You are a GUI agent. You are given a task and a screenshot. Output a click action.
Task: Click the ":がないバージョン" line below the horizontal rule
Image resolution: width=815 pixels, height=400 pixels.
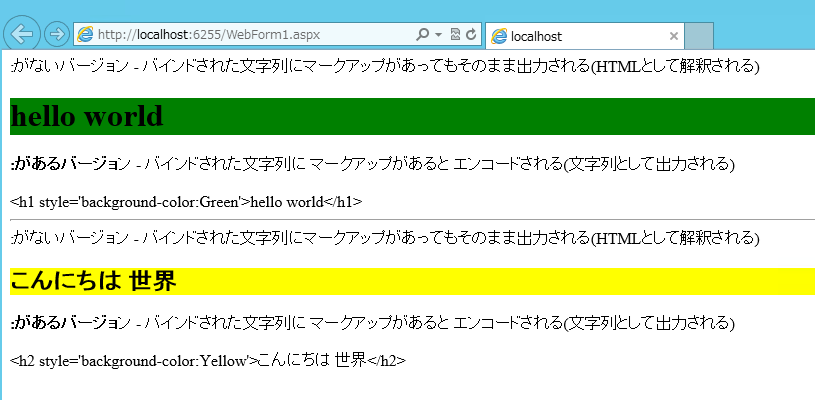pyautogui.click(x=385, y=238)
